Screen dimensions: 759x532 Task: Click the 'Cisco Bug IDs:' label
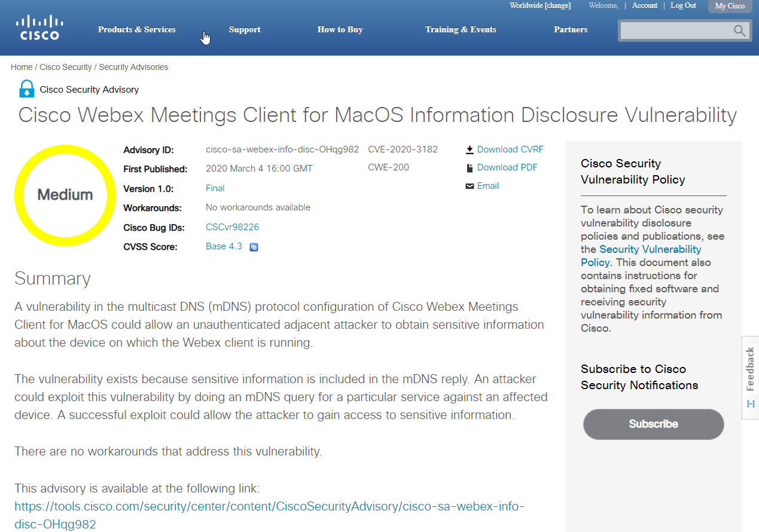coord(154,228)
